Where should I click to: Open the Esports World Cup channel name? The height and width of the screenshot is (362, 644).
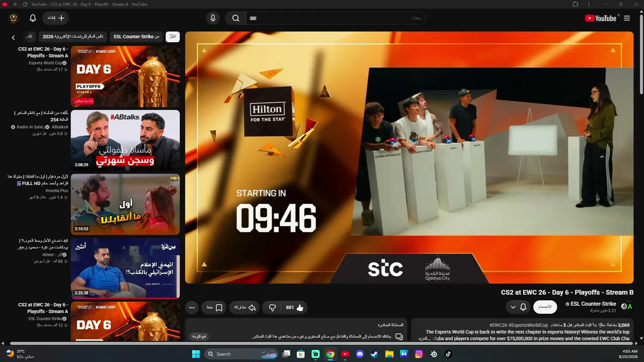point(45,63)
